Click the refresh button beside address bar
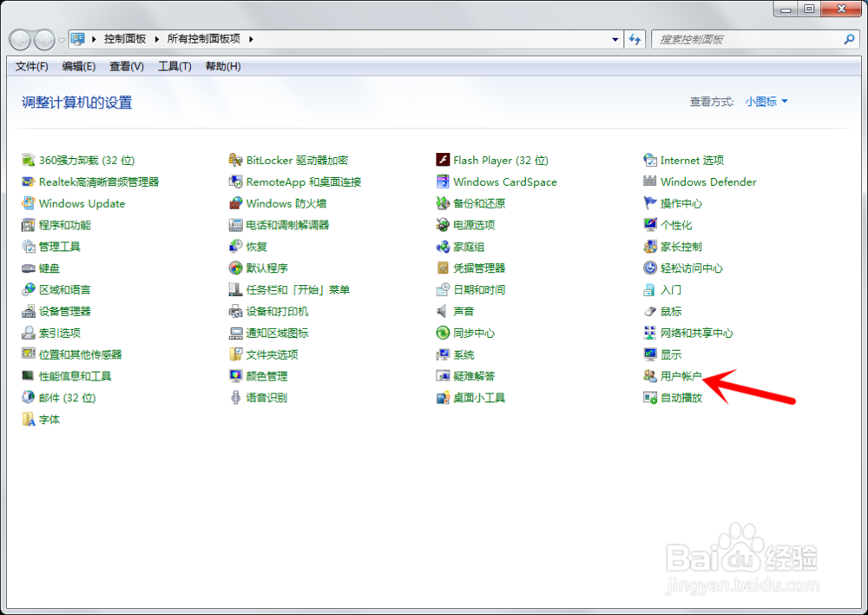Screen dimensions: 868x615 pos(635,39)
